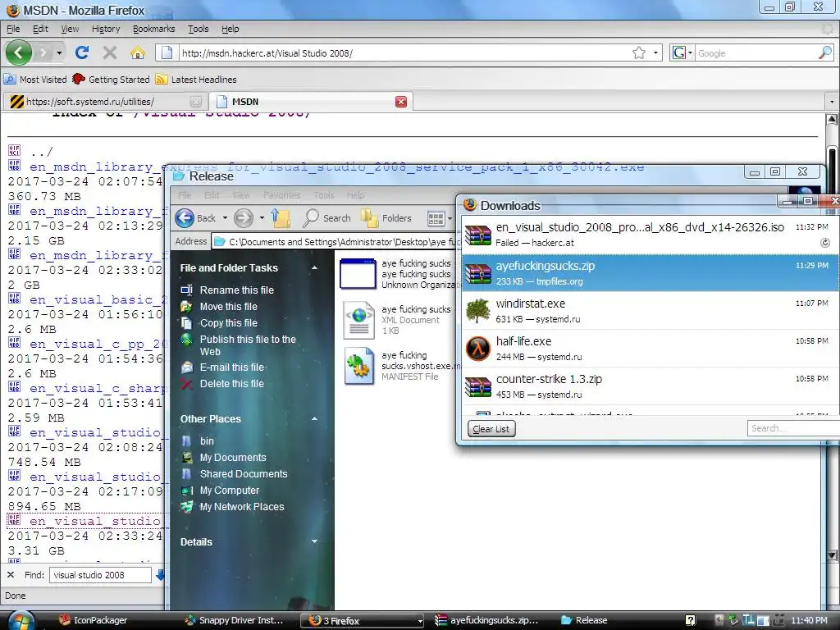Reload the page in Firefox
This screenshot has width=840, height=630.
[x=82, y=52]
